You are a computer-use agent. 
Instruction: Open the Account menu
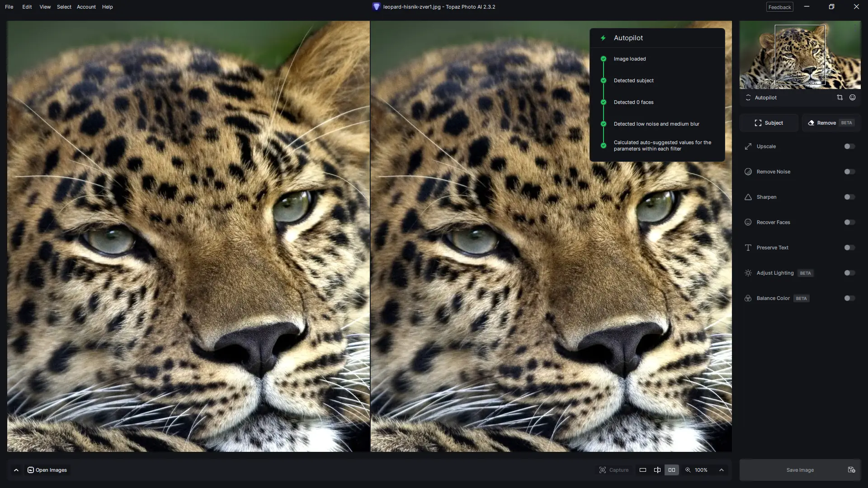pyautogui.click(x=86, y=7)
